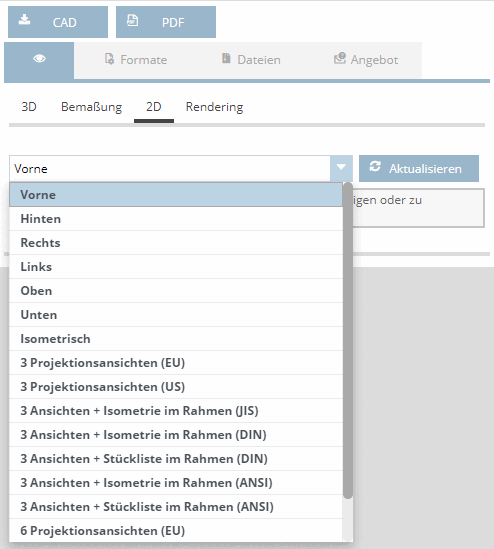
Task: Select 6 Projektionsansichten (EU)
Action: [x=176, y=530]
